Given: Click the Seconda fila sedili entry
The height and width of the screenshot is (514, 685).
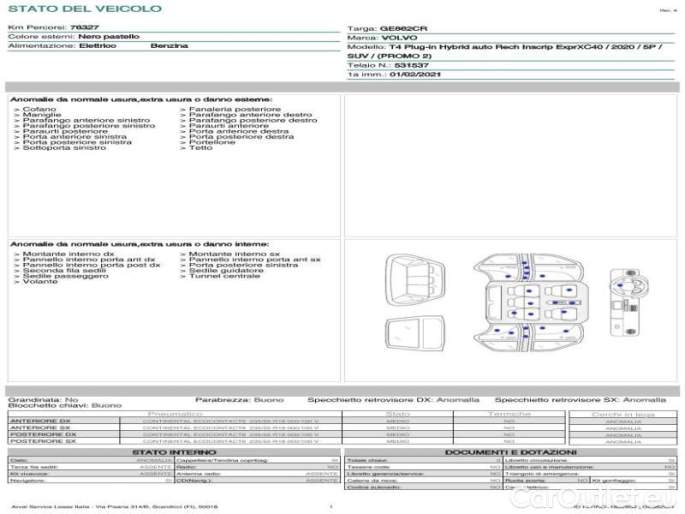Looking at the screenshot, I should pyautogui.click(x=64, y=270).
